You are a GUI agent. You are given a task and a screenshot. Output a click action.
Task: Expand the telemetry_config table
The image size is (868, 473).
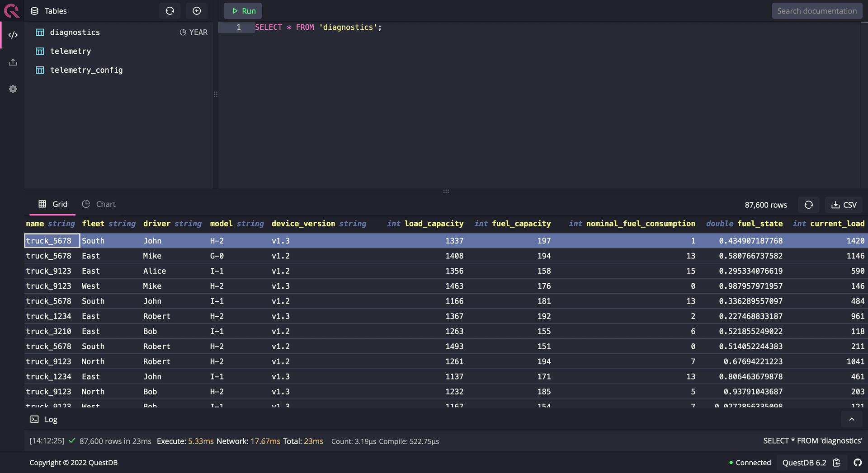click(x=86, y=70)
